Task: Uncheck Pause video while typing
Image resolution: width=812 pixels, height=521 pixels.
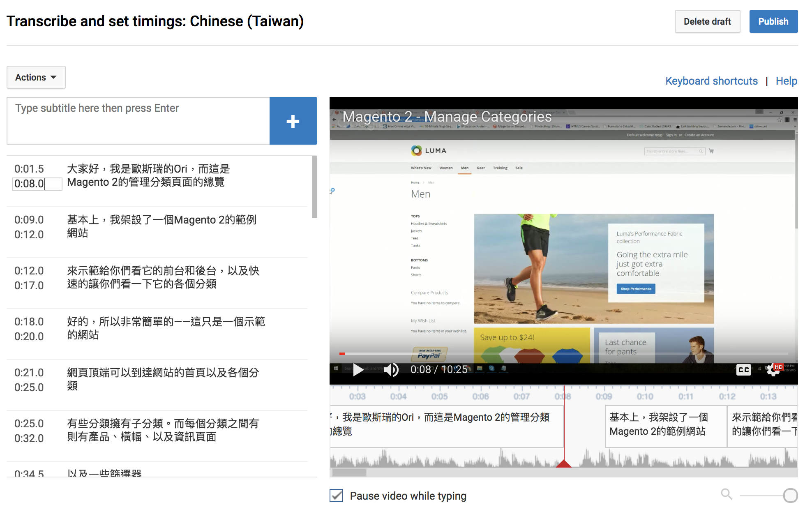Action: (336, 496)
